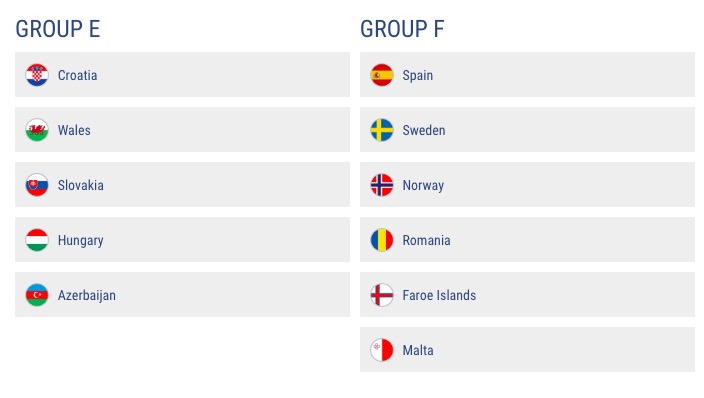Click the Romania flag icon
This screenshot has width=704, height=398.
coord(382,240)
